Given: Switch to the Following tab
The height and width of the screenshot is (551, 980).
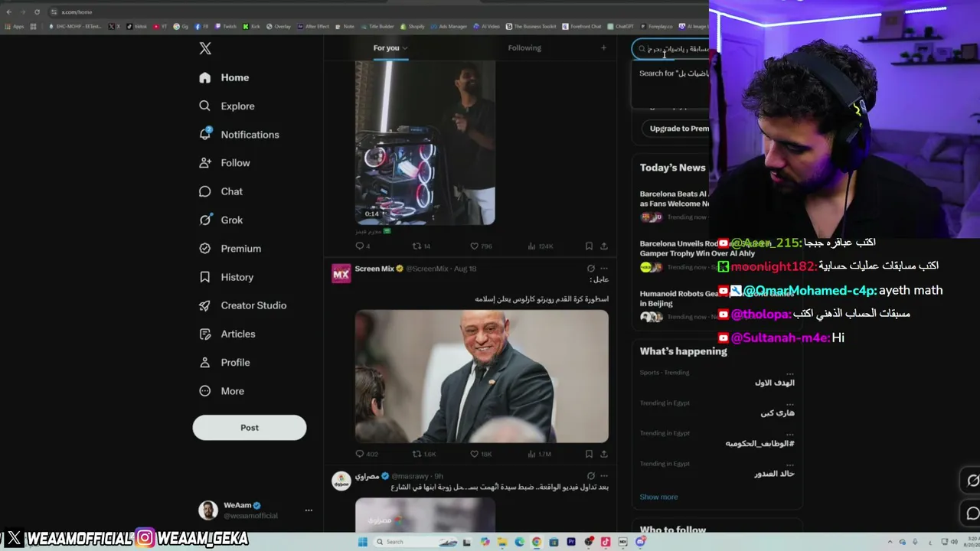Looking at the screenshot, I should point(524,48).
